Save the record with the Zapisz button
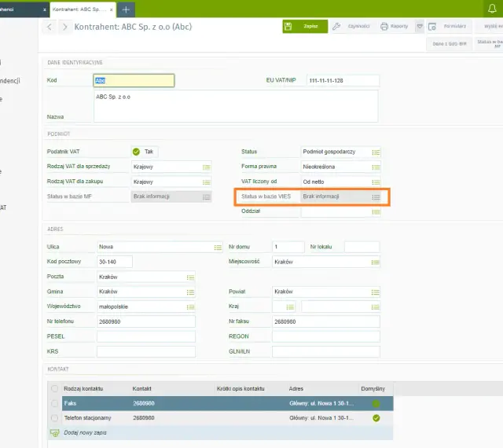The width and height of the screenshot is (503, 448). [x=305, y=26]
